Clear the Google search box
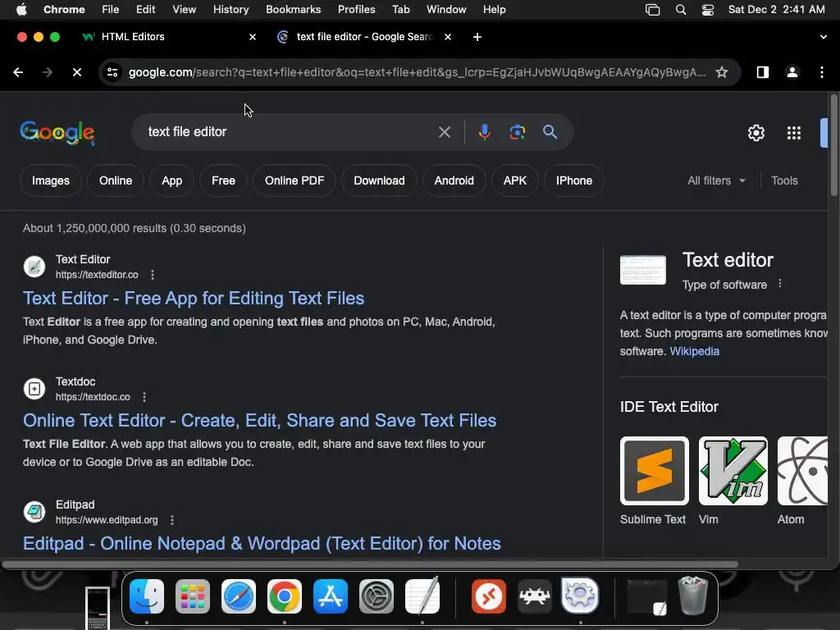This screenshot has width=840, height=630. [x=444, y=132]
